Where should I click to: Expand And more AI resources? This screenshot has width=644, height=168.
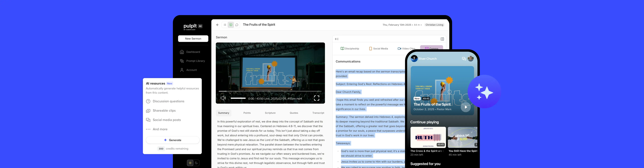tap(160, 129)
